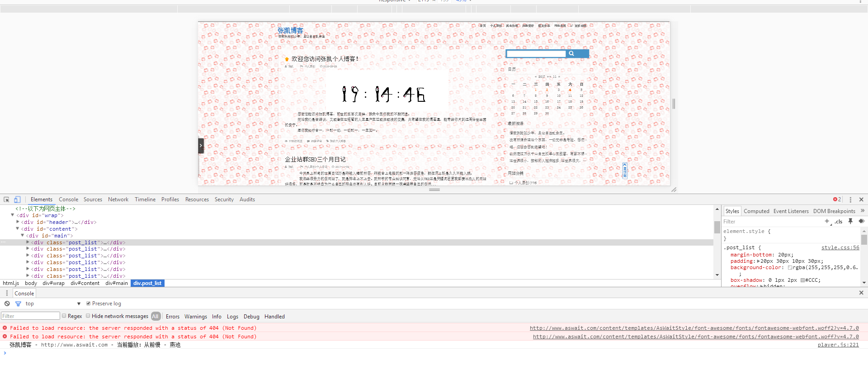This screenshot has height=370, width=868.
Task: Click the blue console filter funnel icon
Action: 18,304
